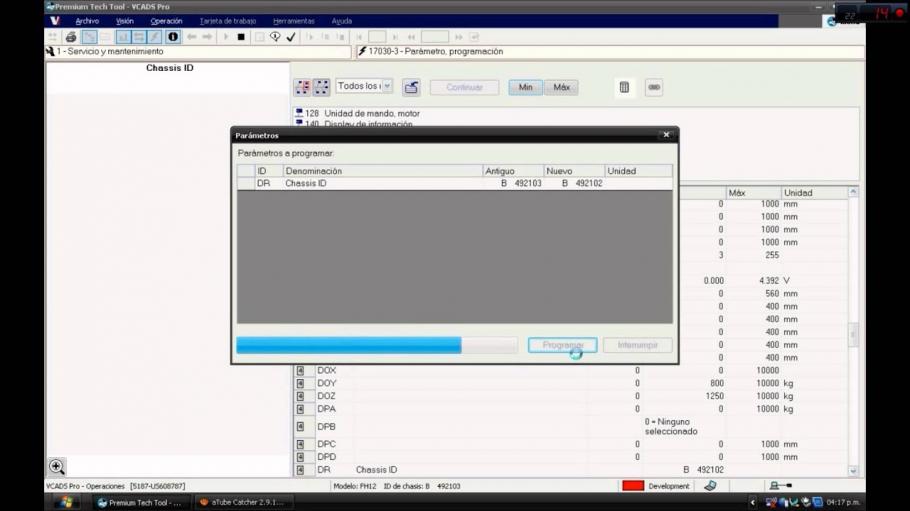The width and height of the screenshot is (910, 511).
Task: Open the Tarjeta de trabajo menu
Action: click(228, 21)
